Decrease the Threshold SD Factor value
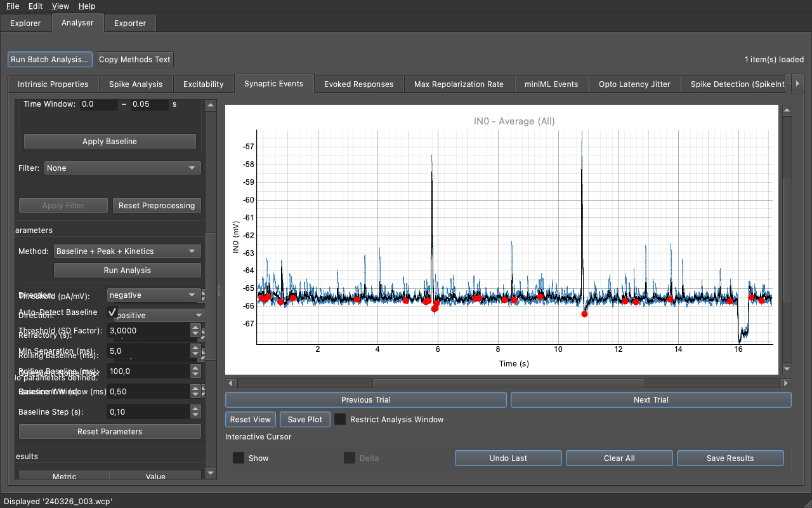 195,335
